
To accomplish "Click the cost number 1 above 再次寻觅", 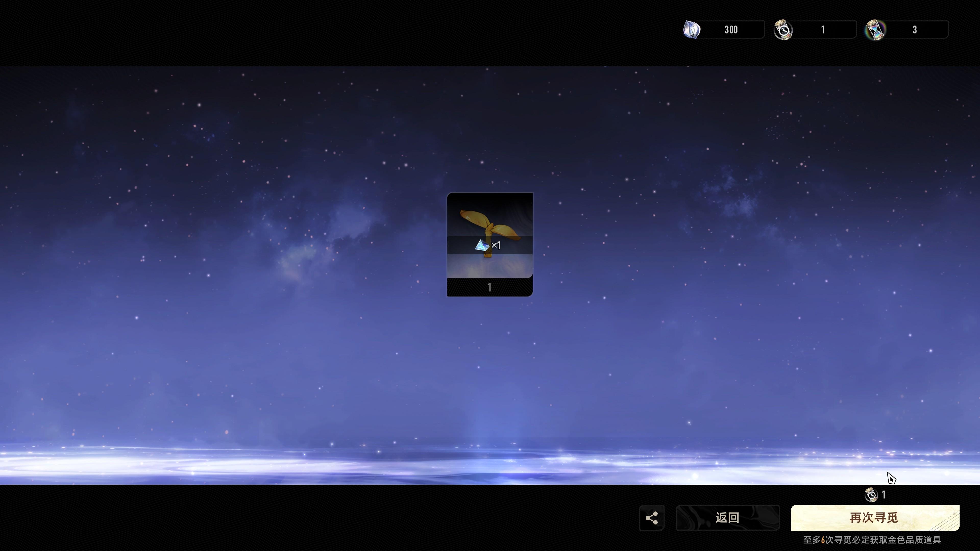I will pyautogui.click(x=884, y=495).
